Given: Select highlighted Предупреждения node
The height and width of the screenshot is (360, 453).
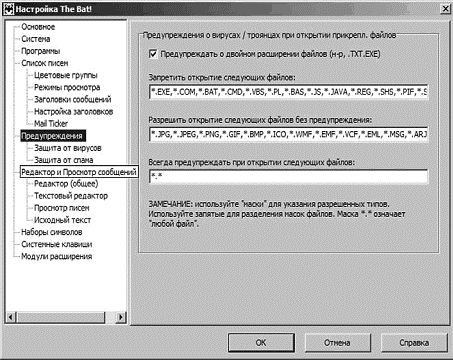Looking at the screenshot, I should click(52, 136).
